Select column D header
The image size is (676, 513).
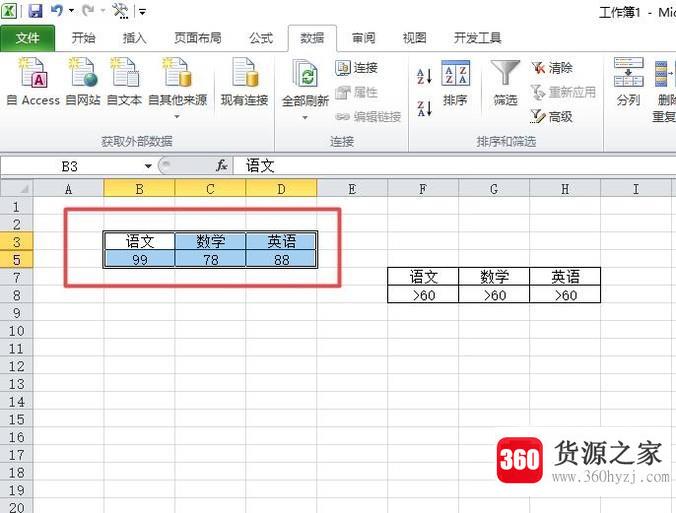281,189
